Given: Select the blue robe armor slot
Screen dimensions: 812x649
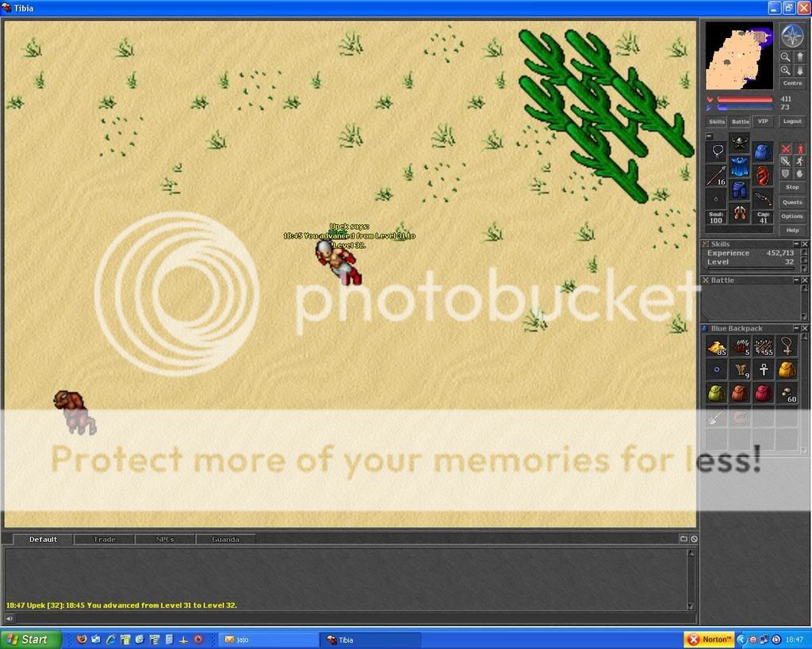Looking at the screenshot, I should 740,167.
